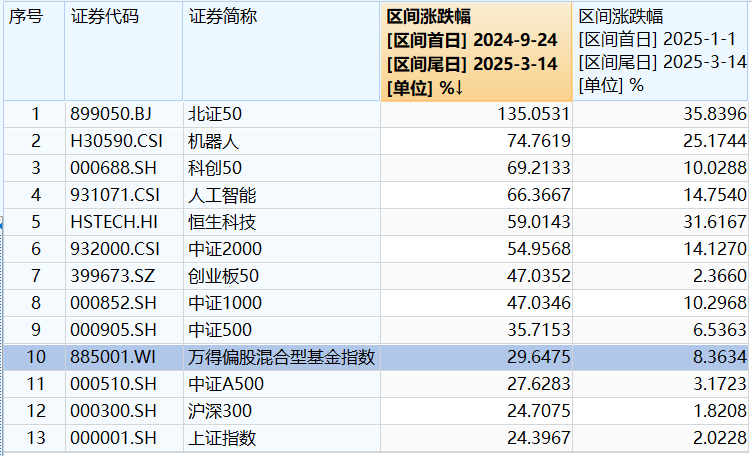Click value 47.0346
Screen dimensions: 752x456
(539, 303)
